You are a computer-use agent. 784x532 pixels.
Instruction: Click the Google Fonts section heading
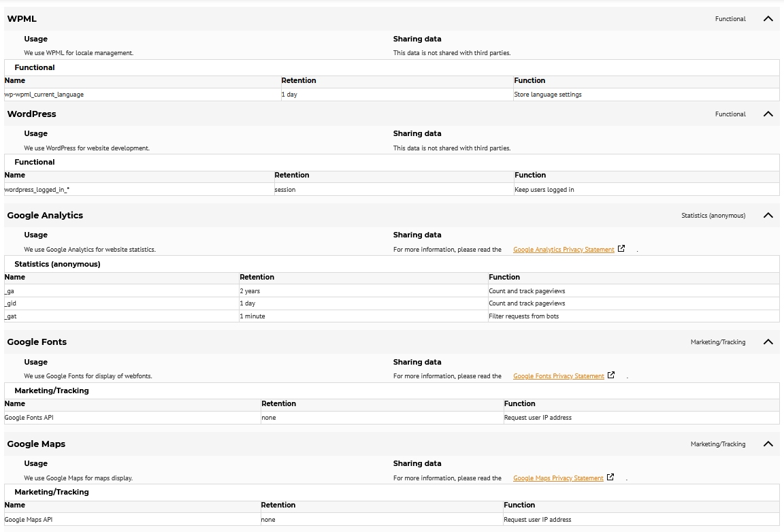[x=37, y=342]
